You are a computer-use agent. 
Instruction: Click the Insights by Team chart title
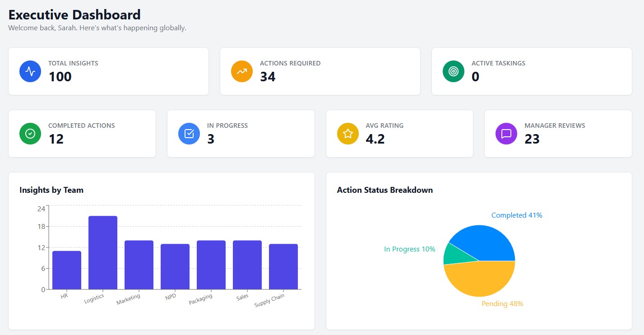click(x=51, y=190)
